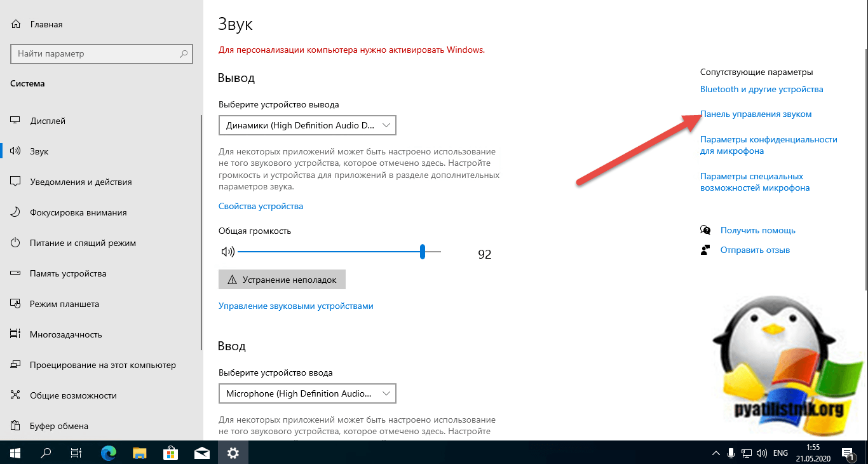Open Bluetooth and other devices link

point(761,89)
